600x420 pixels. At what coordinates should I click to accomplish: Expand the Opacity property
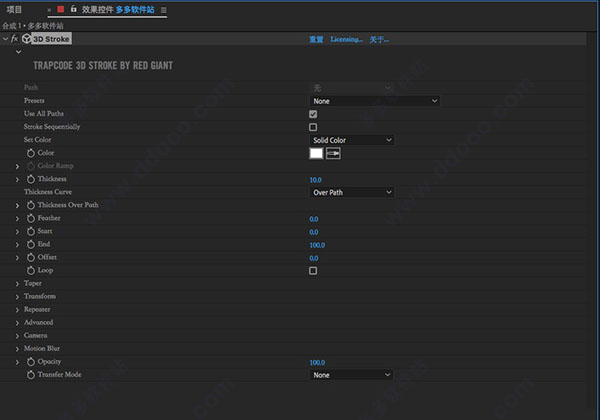[17, 362]
